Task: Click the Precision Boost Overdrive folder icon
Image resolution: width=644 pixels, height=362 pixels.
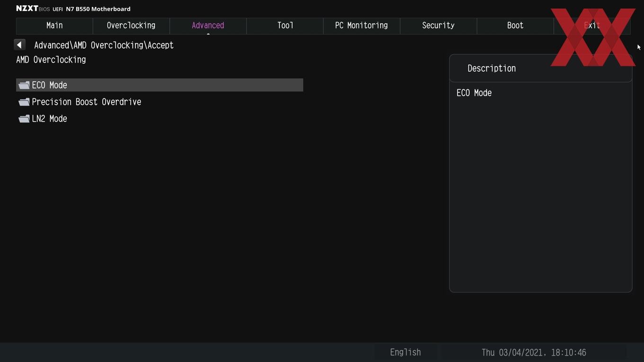Action: coord(24,102)
